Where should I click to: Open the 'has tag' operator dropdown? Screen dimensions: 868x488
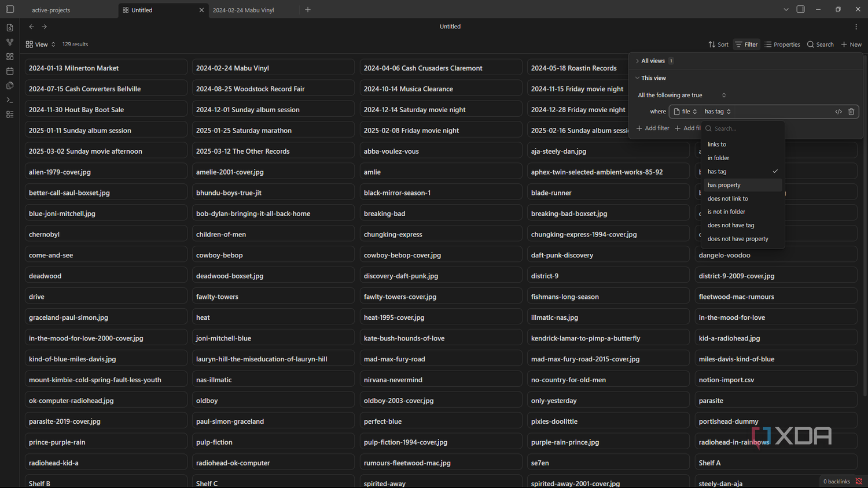[718, 112]
